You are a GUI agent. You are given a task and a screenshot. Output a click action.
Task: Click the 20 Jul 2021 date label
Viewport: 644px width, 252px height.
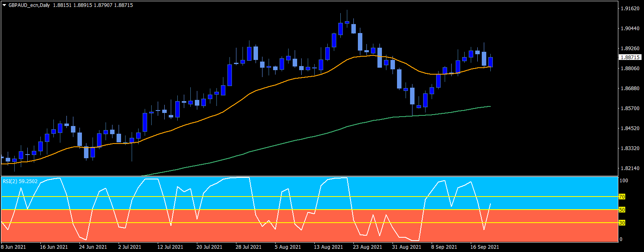209,247
